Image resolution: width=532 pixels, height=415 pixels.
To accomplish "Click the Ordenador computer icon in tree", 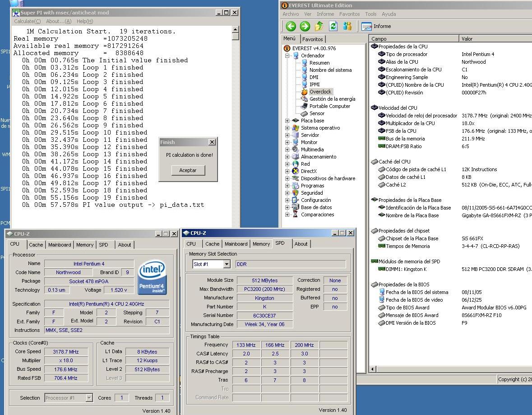I will click(x=295, y=56).
